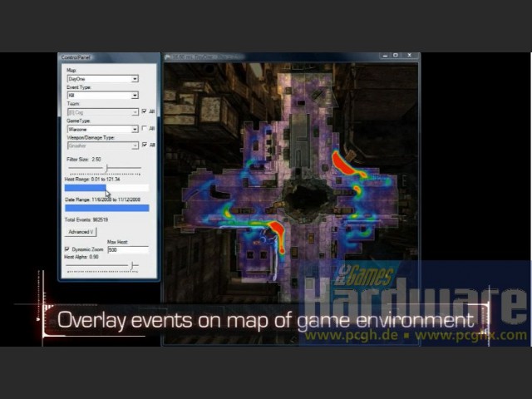Click the Filter Size slider handle

pos(106,168)
